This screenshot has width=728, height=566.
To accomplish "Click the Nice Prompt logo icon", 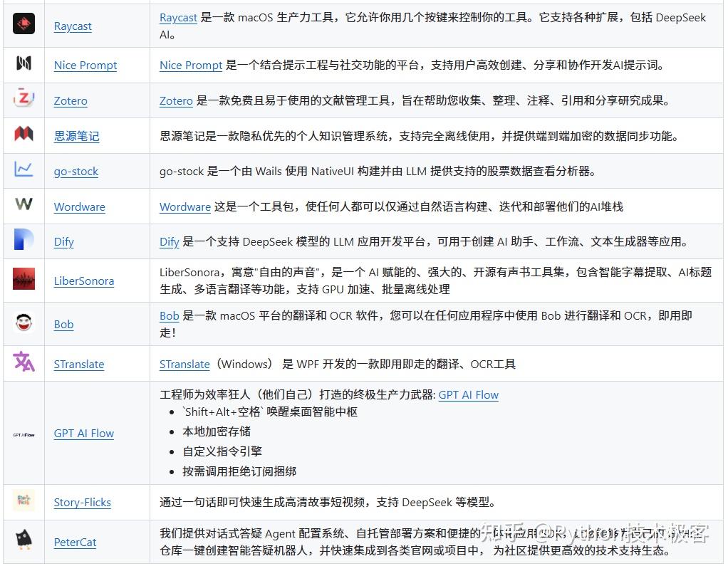I will (x=24, y=64).
